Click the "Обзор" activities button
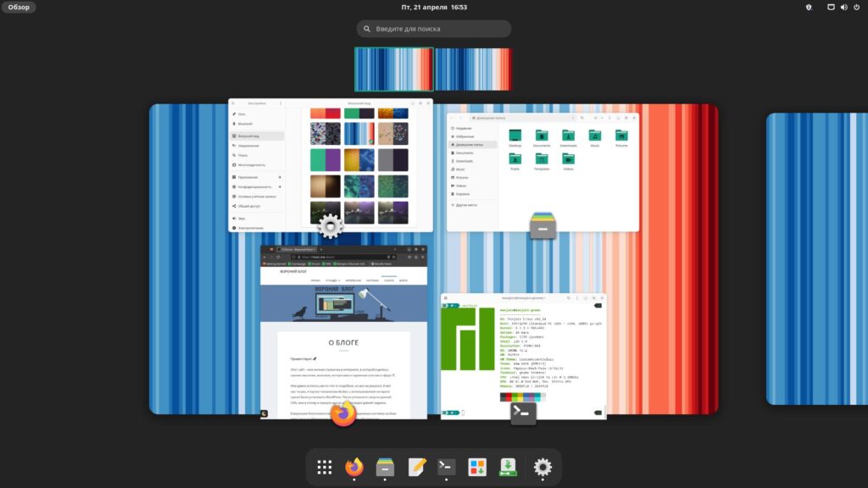Image resolution: width=868 pixels, height=488 pixels. coord(19,8)
